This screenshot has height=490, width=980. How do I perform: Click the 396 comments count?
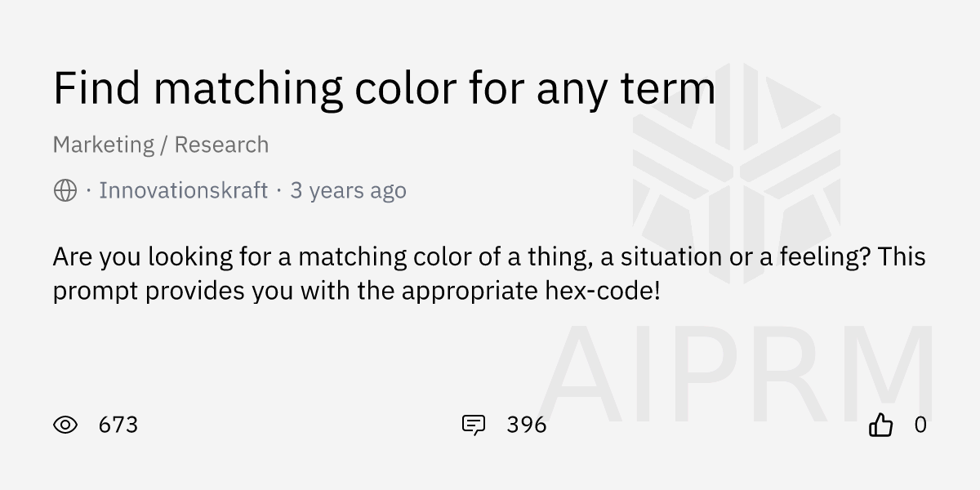point(527,425)
